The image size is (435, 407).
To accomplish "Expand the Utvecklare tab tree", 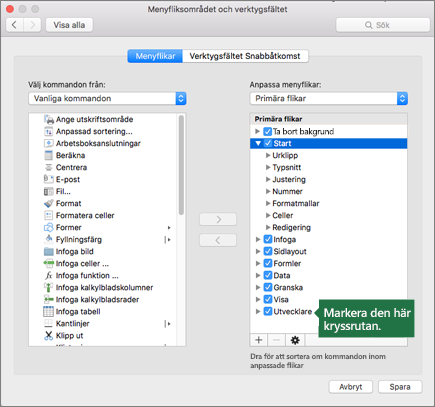I will 258,311.
